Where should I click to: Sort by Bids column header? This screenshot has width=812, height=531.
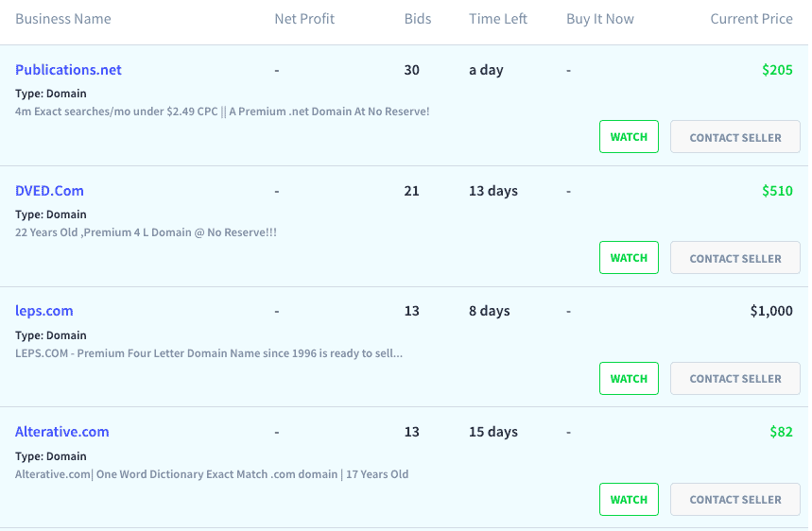(418, 19)
